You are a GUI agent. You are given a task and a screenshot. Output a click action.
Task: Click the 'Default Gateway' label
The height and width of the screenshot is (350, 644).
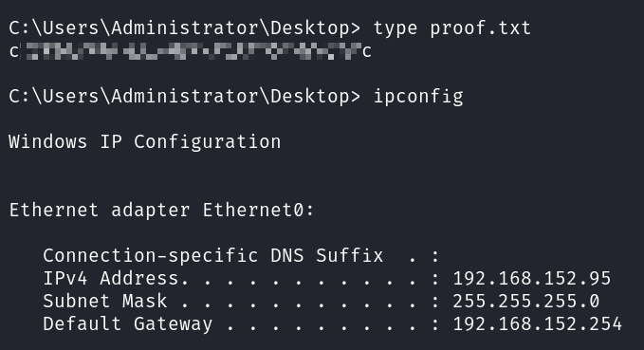128,324
